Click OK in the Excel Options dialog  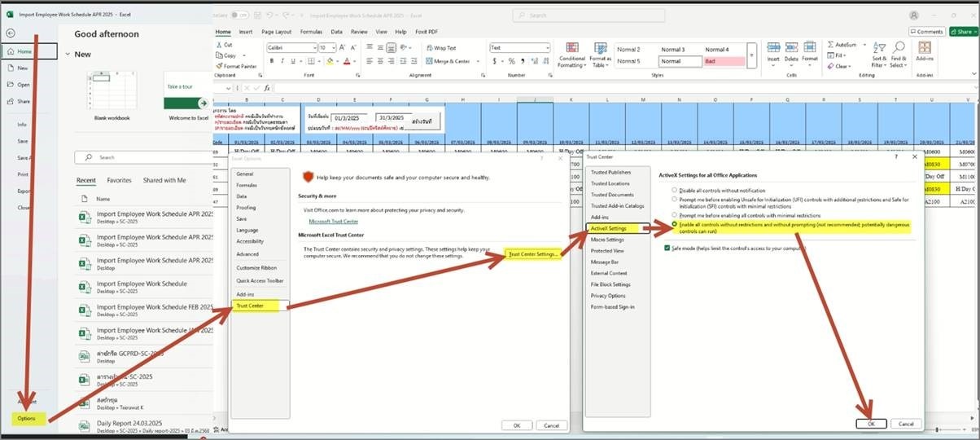coord(516,425)
